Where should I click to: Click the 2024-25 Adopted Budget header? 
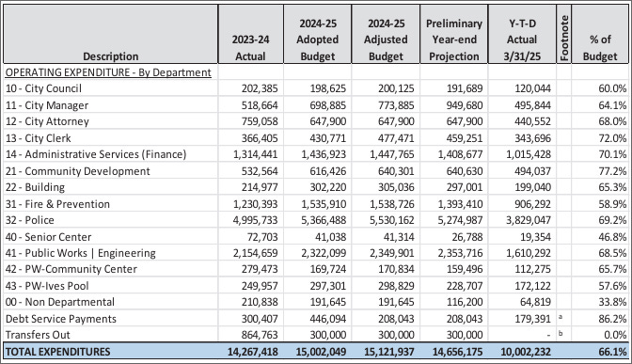(x=318, y=40)
